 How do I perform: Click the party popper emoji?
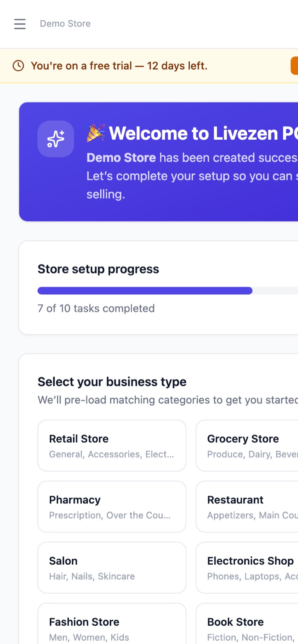(96, 133)
